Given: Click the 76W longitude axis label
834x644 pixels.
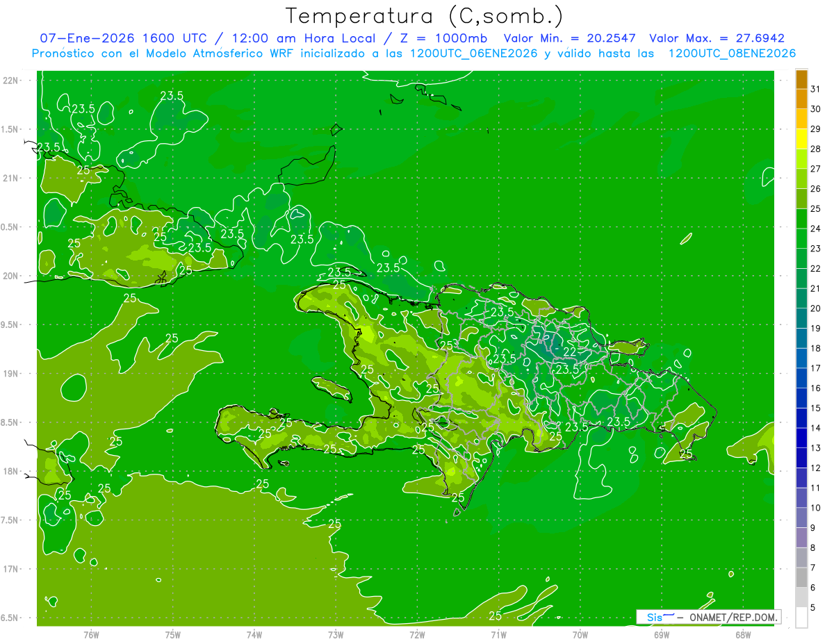Looking at the screenshot, I should (91, 634).
